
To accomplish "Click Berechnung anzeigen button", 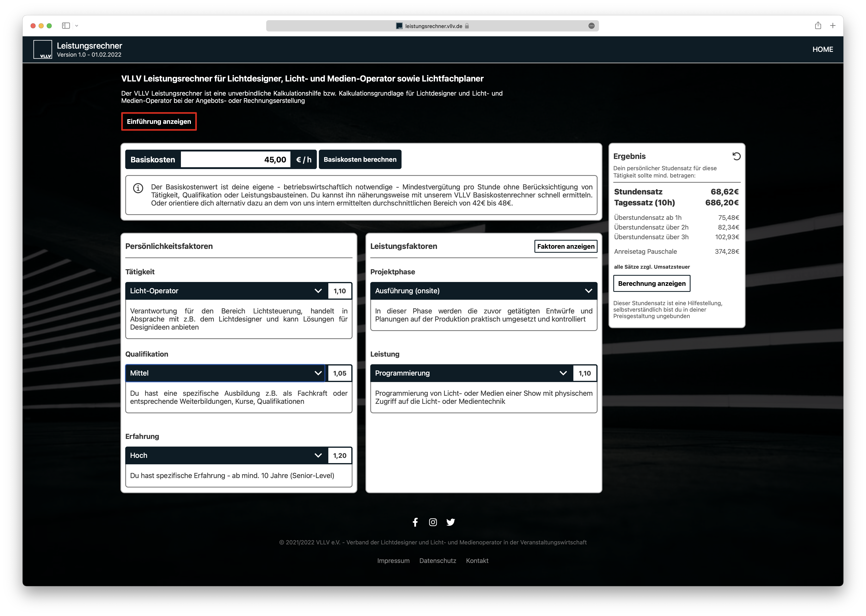I will coord(652,284).
